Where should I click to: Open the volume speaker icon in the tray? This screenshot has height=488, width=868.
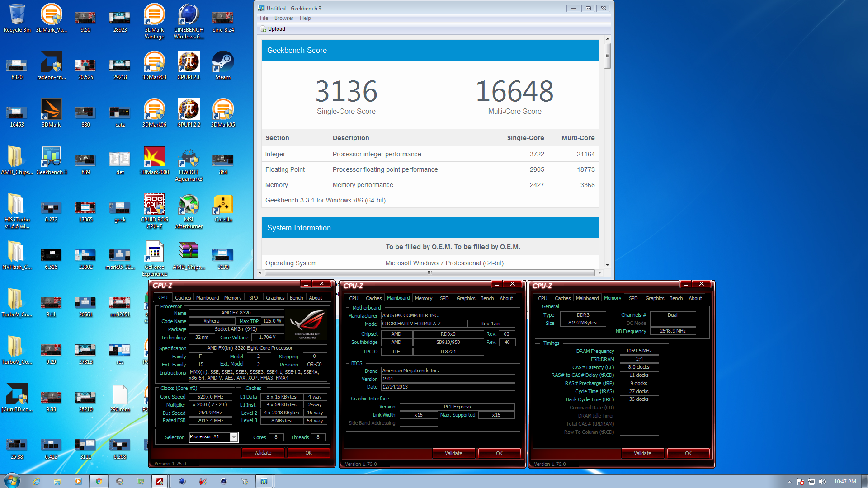pos(822,481)
